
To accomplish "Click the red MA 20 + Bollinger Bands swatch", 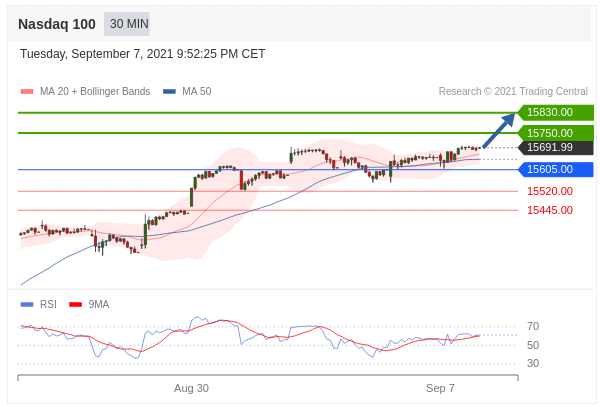I will click(27, 92).
